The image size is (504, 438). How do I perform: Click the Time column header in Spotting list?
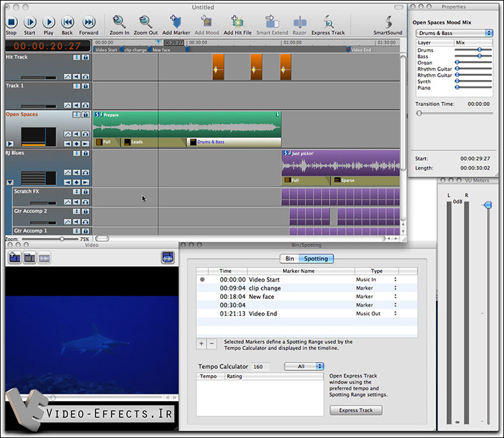point(228,271)
